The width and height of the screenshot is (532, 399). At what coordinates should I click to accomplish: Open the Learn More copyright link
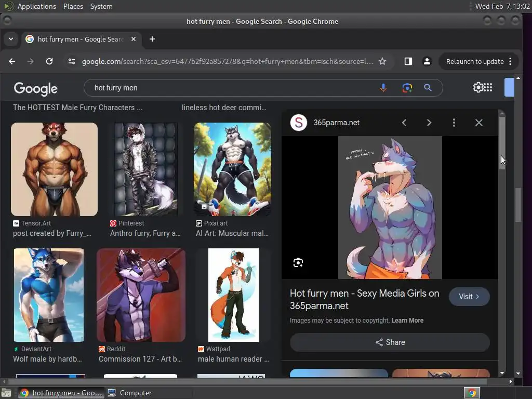407,320
